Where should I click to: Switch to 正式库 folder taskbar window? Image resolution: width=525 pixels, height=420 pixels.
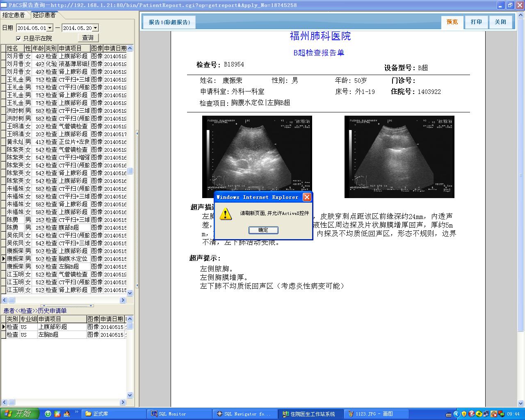114,414
